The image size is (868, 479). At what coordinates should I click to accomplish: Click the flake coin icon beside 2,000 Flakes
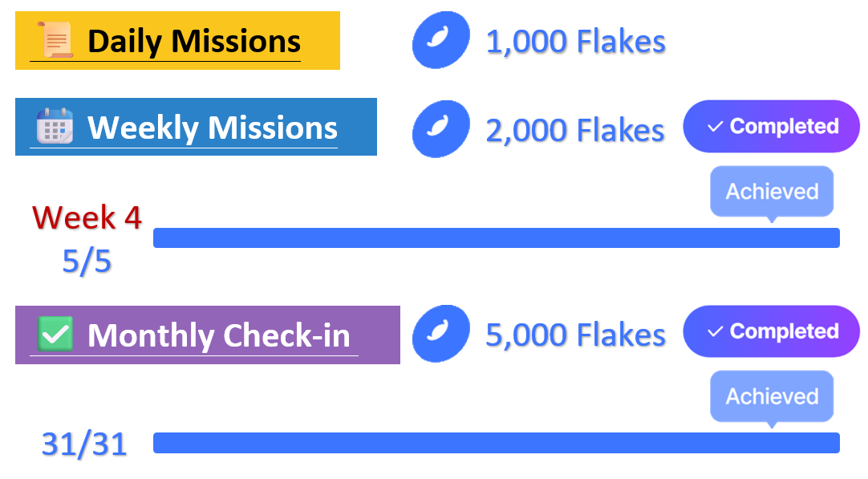[440, 128]
